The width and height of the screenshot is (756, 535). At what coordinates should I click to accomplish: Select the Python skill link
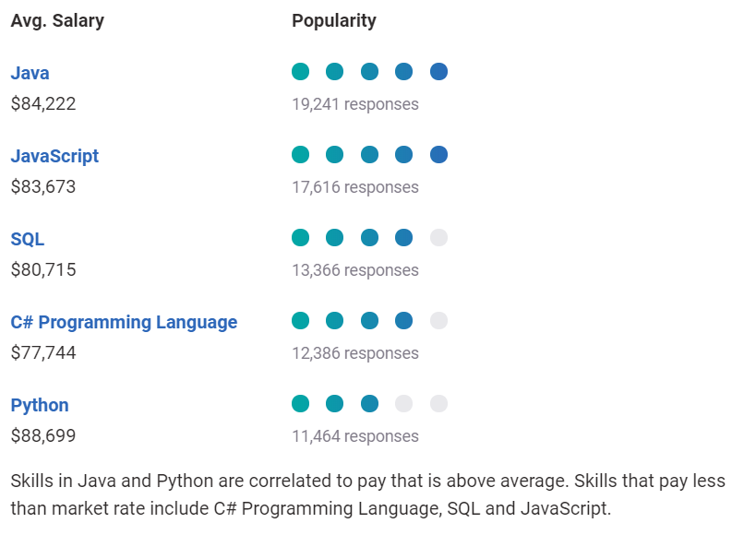[40, 405]
